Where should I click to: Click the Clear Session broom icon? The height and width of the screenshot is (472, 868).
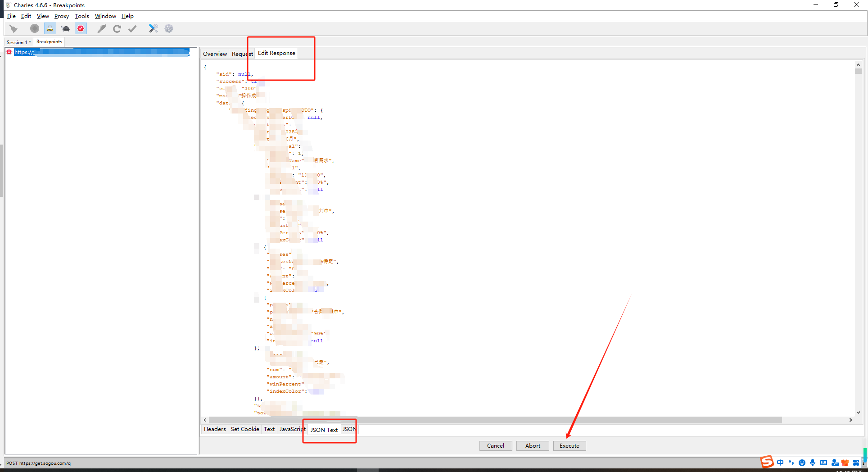pos(14,29)
